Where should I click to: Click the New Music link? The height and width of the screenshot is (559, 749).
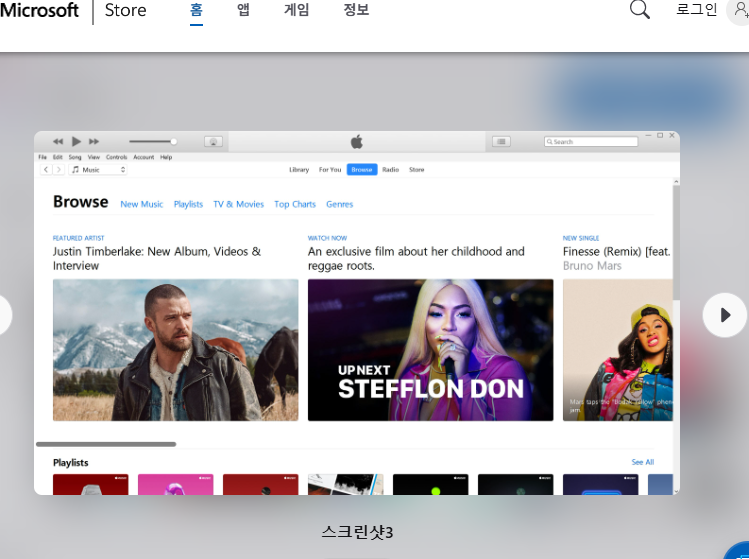(x=142, y=204)
